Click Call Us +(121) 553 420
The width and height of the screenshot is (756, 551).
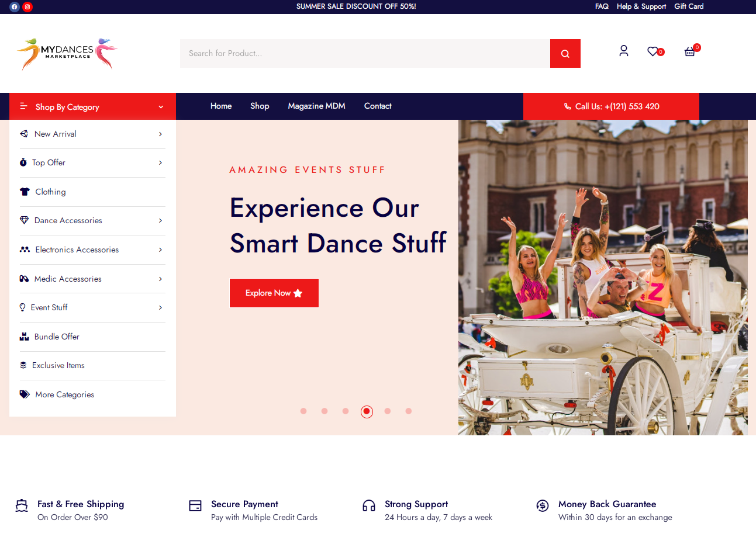pos(611,106)
